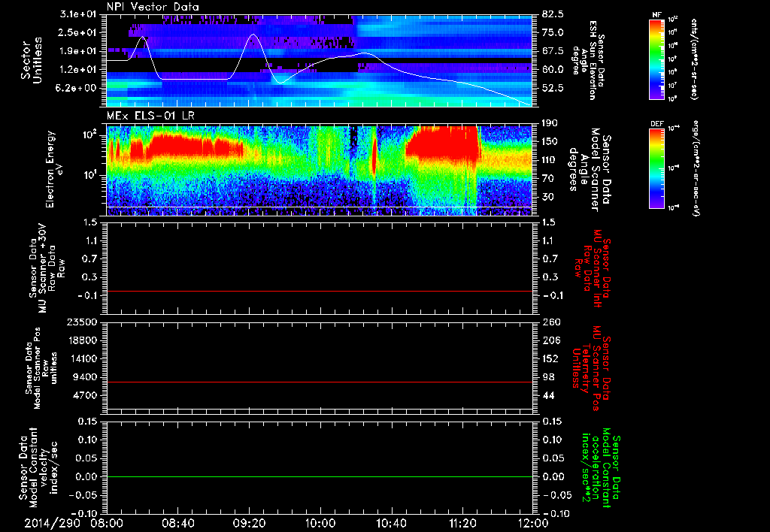This screenshot has height=532, width=770.
Task: Click the 260 telemetry tick label
Action: (x=550, y=322)
